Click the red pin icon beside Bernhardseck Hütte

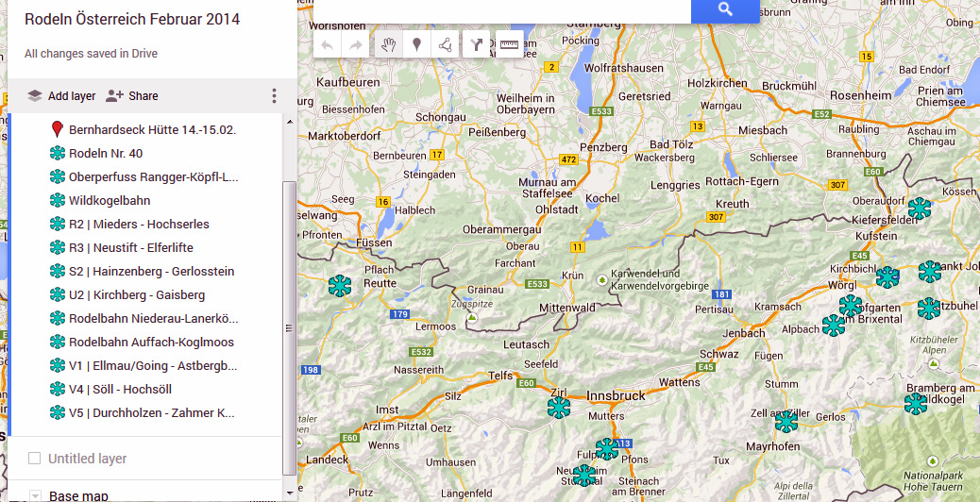pyautogui.click(x=57, y=129)
